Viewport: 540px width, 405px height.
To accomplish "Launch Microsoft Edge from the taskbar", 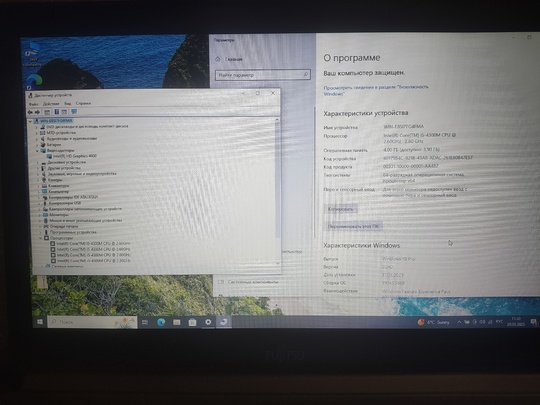I will (x=161, y=322).
